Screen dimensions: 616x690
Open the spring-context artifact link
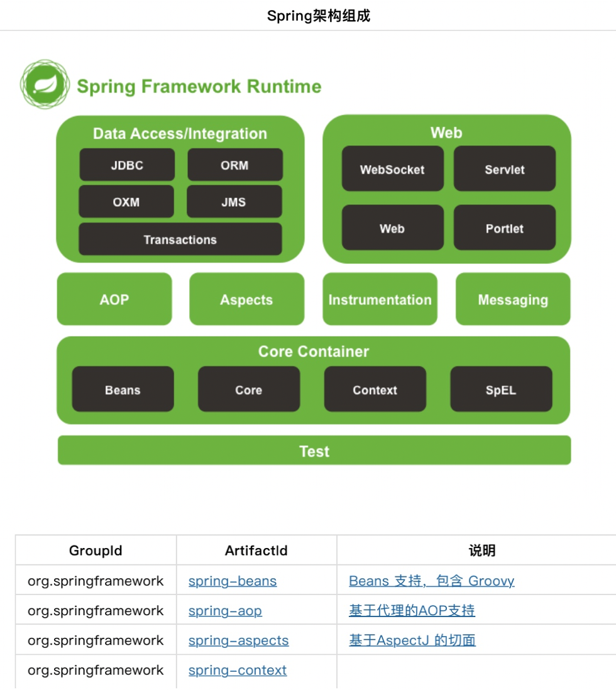(238, 670)
